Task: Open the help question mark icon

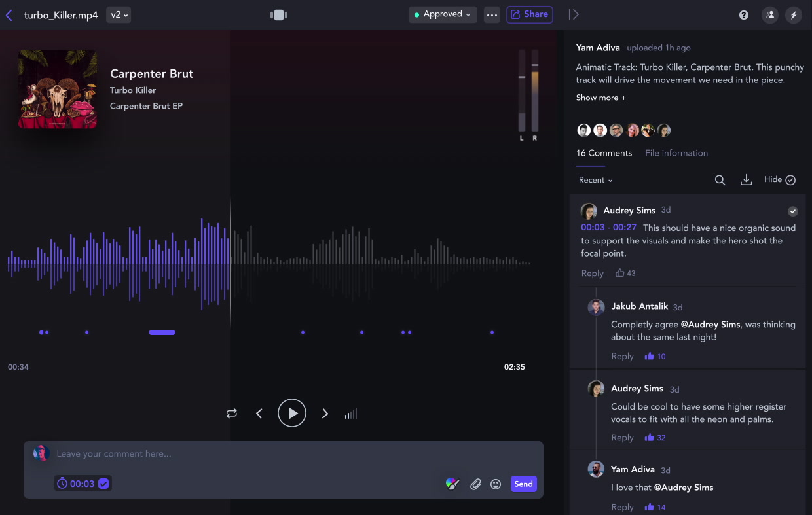Action: (744, 15)
